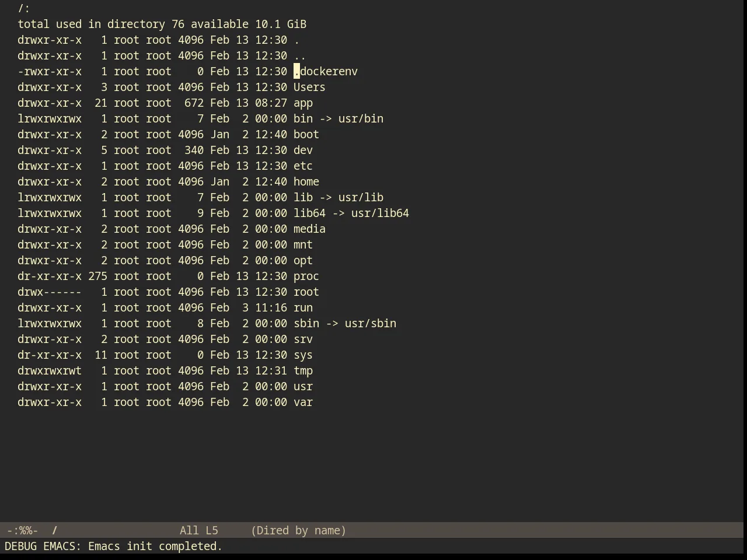
Task: Open the srv directory
Action: (x=303, y=339)
